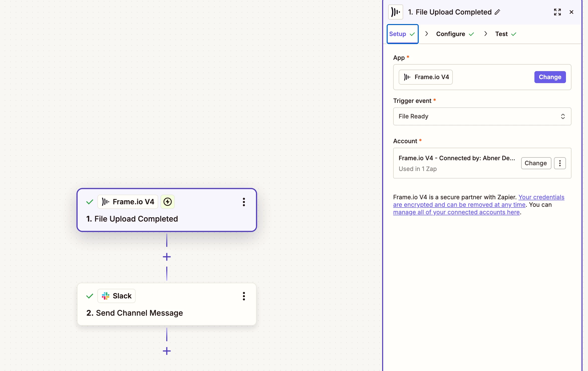The height and width of the screenshot is (371, 588).
Task: Open the manage connected accounts link
Action: point(456,212)
